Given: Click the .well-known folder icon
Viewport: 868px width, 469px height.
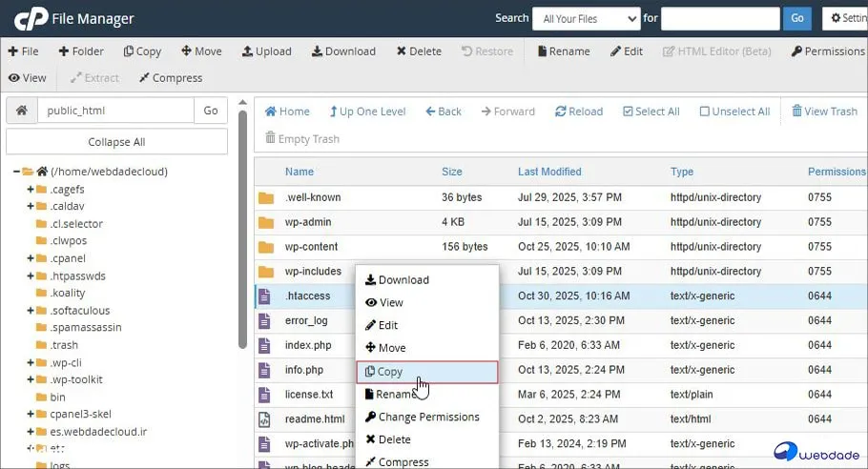Looking at the screenshot, I should (266, 198).
